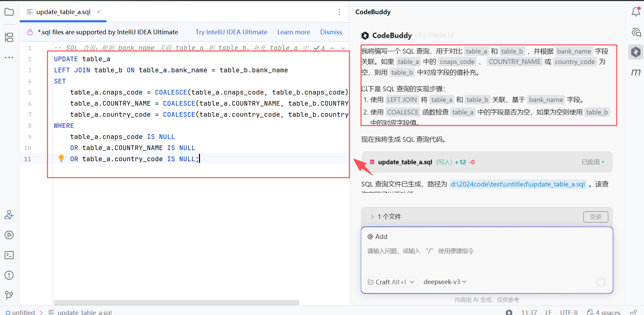The width and height of the screenshot is (644, 315).
Task: Close the update_table_a.sql tab
Action: tap(99, 12)
